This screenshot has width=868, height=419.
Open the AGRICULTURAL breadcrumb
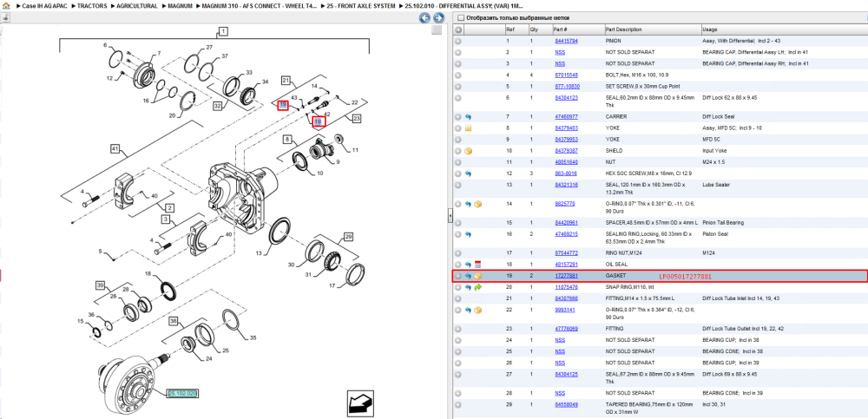point(137,5)
